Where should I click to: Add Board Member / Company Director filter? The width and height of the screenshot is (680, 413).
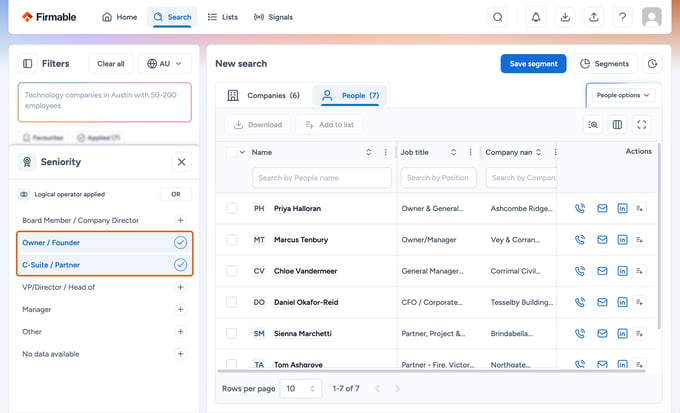coord(180,220)
